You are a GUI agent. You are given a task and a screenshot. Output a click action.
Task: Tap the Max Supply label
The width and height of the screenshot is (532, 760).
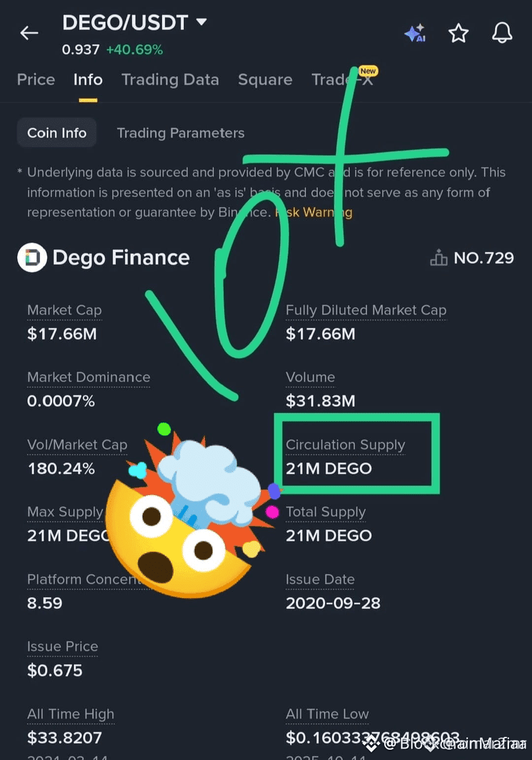coord(66,512)
